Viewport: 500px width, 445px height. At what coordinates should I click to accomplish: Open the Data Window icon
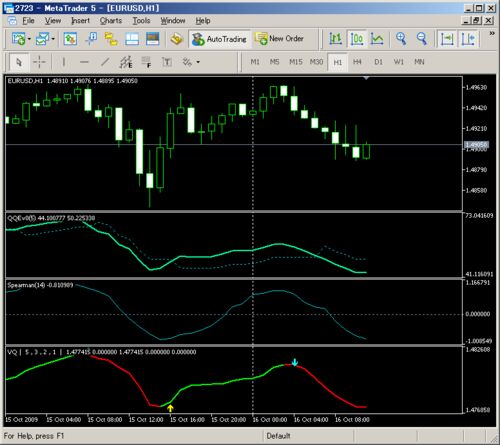coord(91,39)
